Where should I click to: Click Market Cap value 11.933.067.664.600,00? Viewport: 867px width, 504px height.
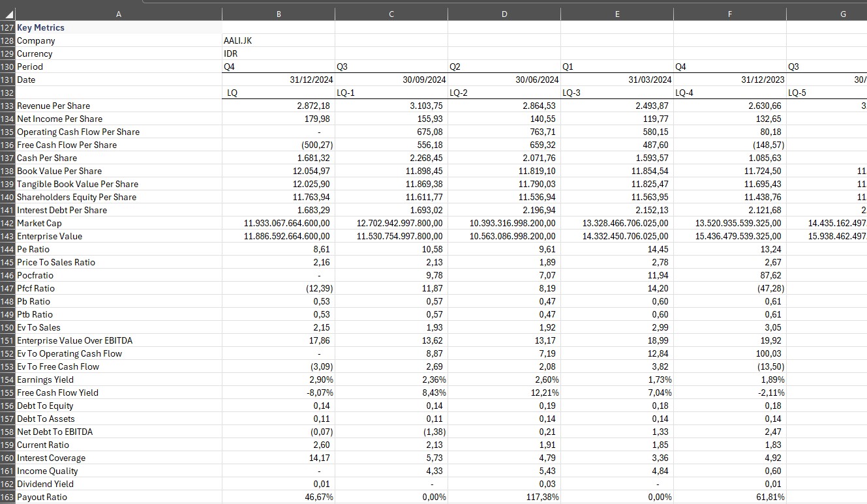tap(287, 223)
